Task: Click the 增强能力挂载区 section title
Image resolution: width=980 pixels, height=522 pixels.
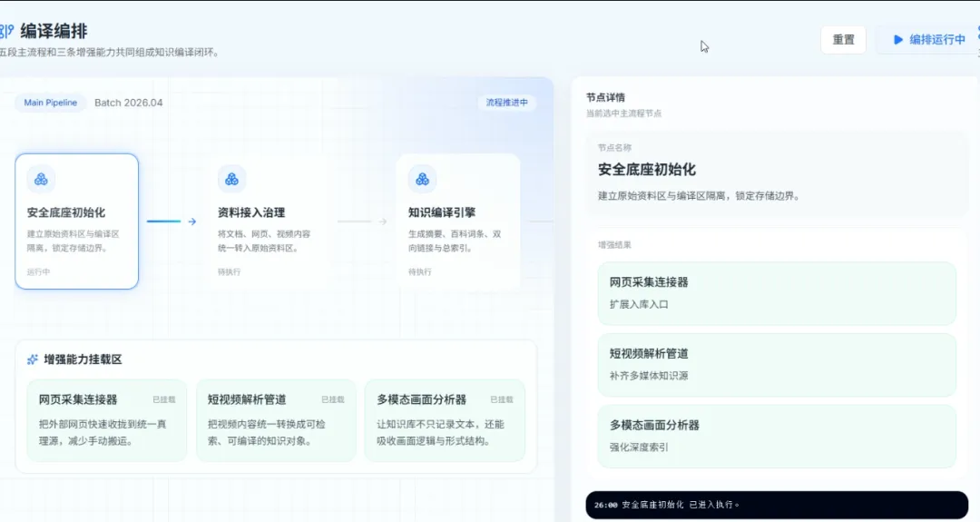Action: click(83, 359)
